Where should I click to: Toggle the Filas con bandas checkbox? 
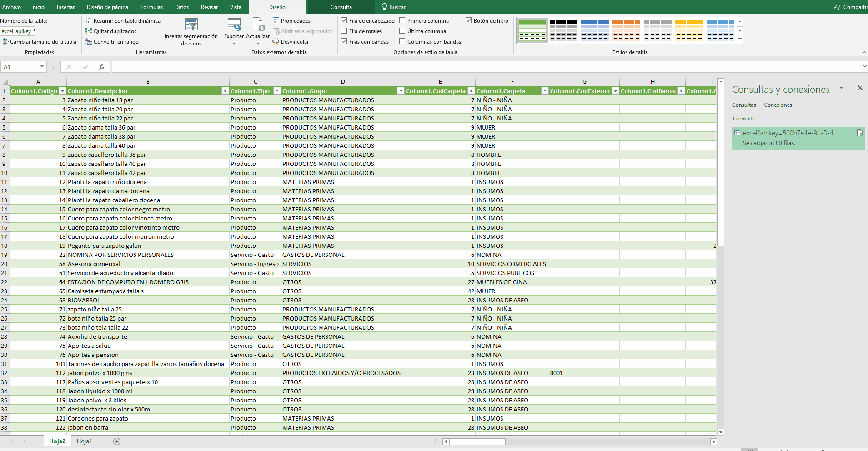[344, 42]
